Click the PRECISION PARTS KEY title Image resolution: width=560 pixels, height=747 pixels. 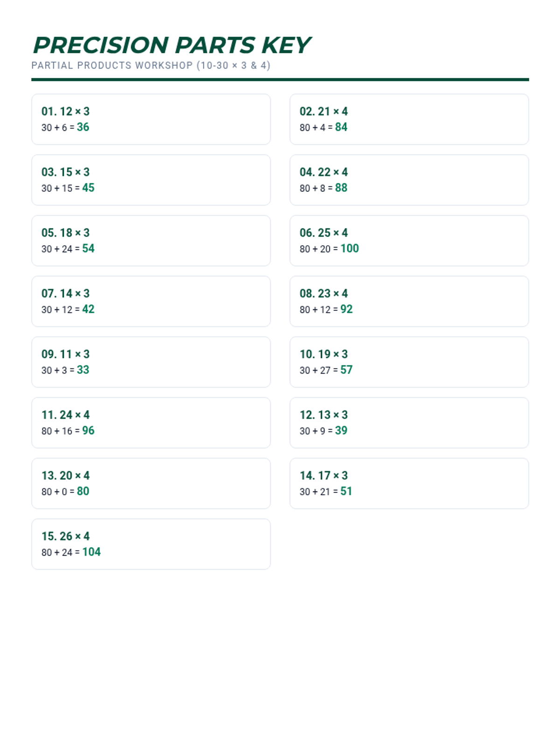(171, 45)
